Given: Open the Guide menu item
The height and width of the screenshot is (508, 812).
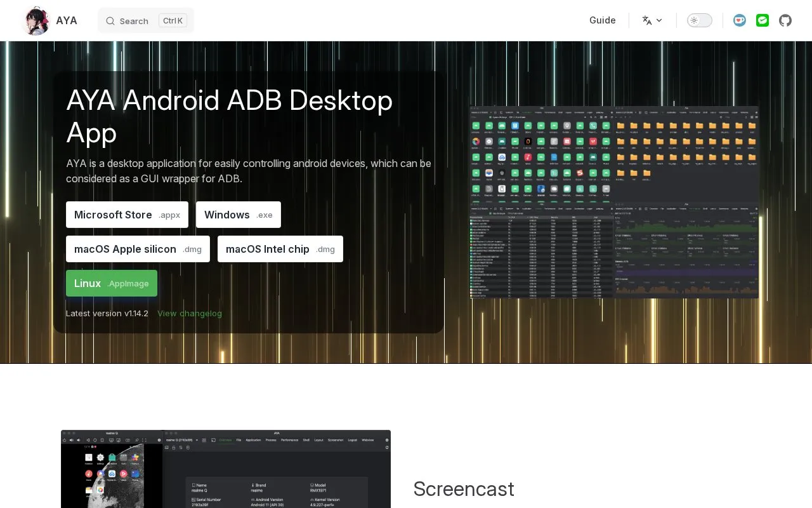Looking at the screenshot, I should (x=603, y=20).
